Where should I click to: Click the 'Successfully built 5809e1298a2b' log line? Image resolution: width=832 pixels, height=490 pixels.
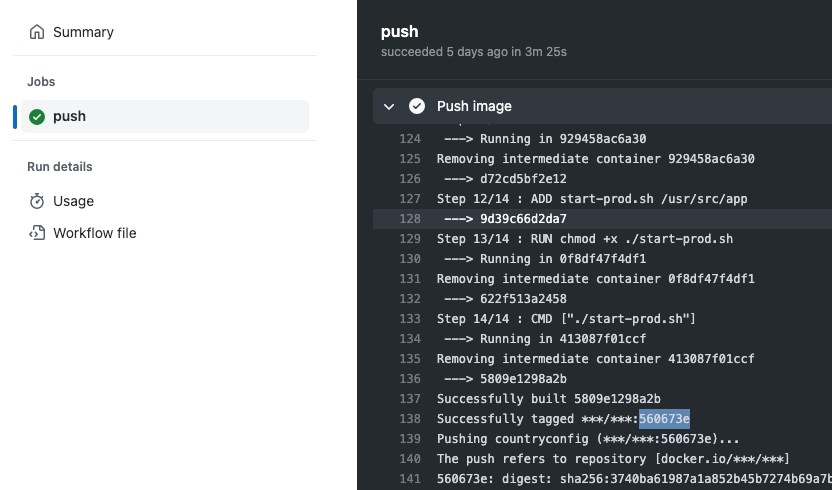[x=548, y=399]
